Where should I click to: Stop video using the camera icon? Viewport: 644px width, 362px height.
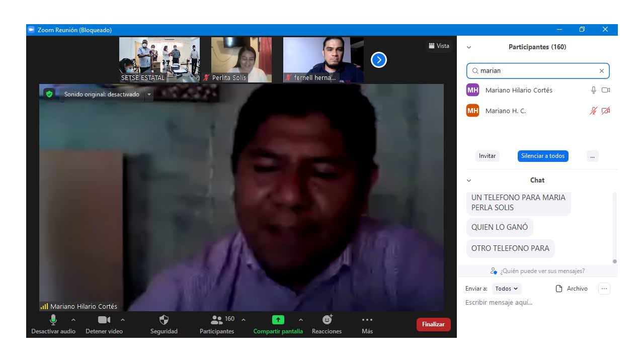[x=104, y=320]
